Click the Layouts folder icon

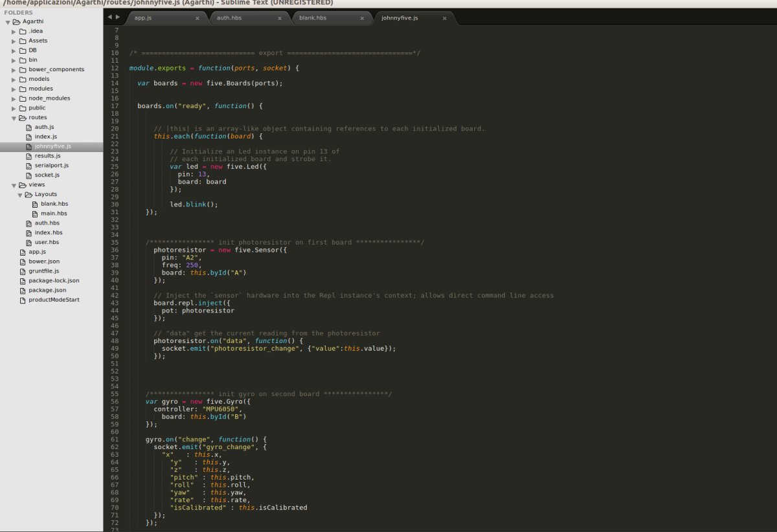(x=29, y=194)
